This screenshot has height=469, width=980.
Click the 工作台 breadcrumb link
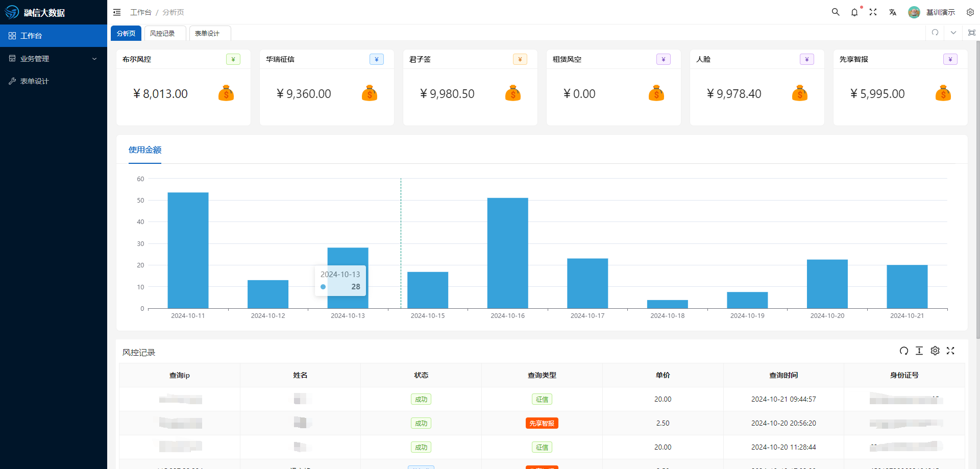point(141,12)
